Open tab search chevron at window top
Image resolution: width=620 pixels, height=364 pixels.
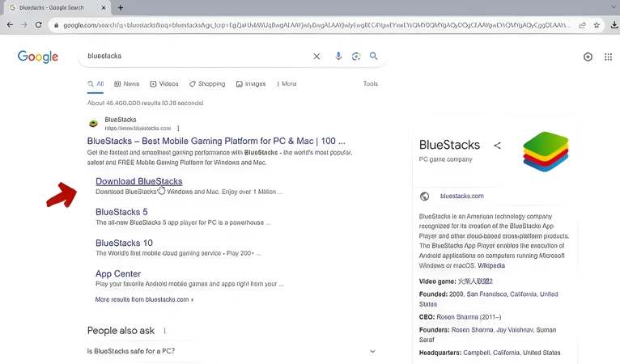point(614,7)
